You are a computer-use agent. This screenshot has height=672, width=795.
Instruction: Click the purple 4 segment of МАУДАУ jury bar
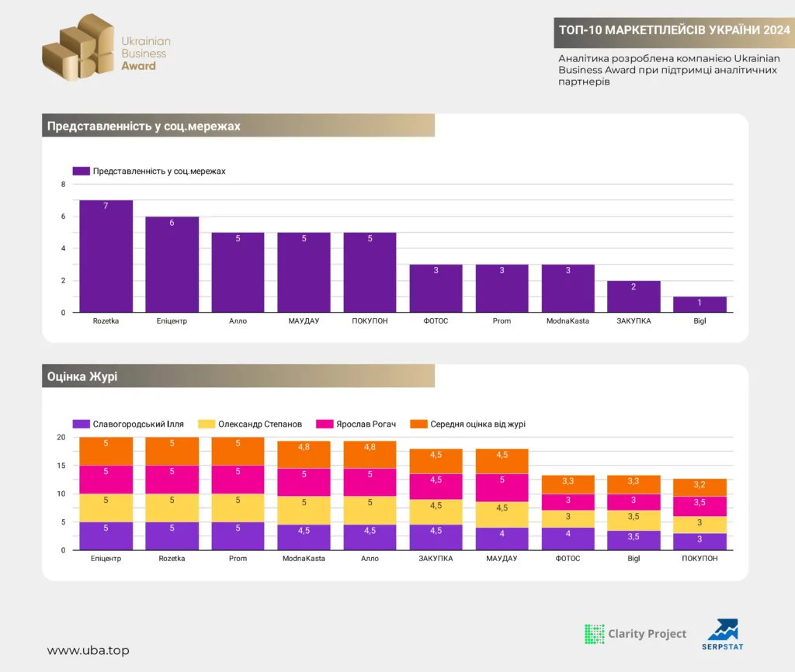coord(502,539)
